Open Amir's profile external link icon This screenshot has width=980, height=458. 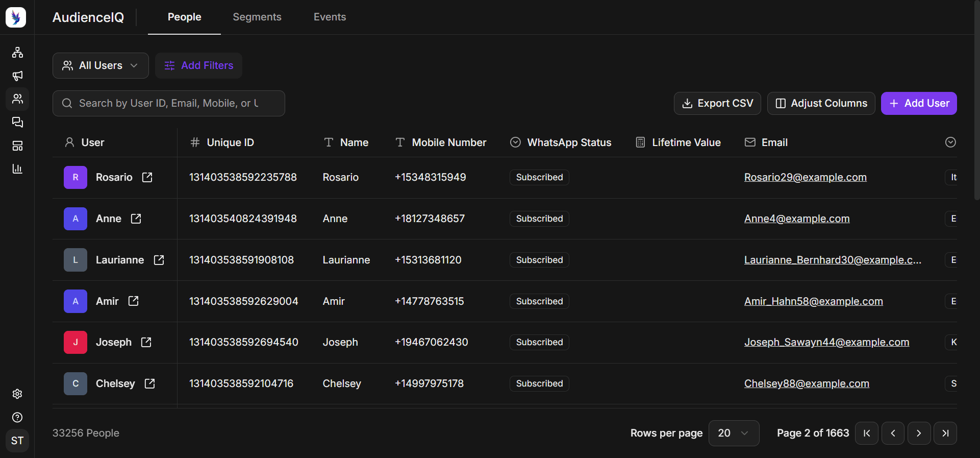(133, 301)
